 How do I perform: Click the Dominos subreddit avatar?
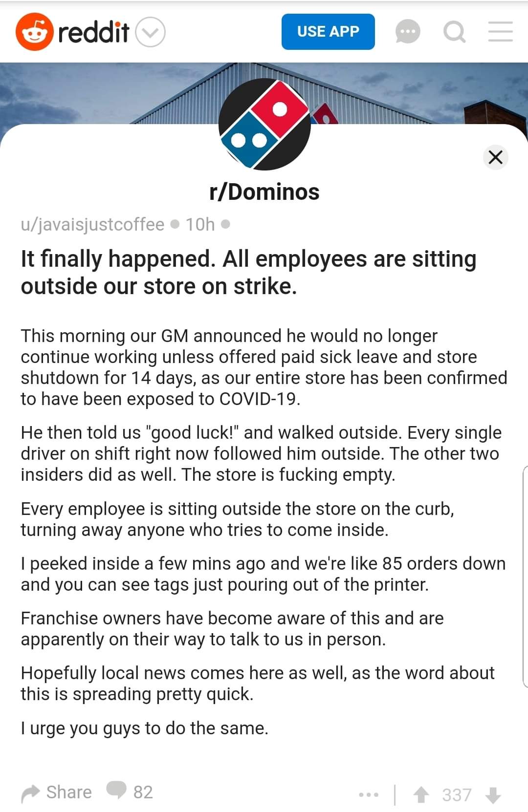coord(264,124)
